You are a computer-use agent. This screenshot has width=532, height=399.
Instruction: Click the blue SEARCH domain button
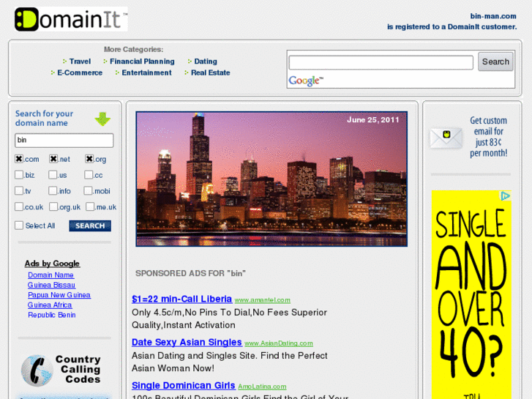click(x=90, y=225)
